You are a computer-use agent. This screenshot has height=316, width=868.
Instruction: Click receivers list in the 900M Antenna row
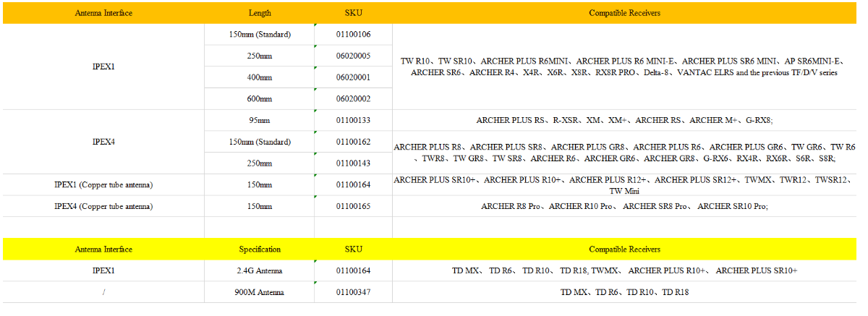tap(624, 292)
